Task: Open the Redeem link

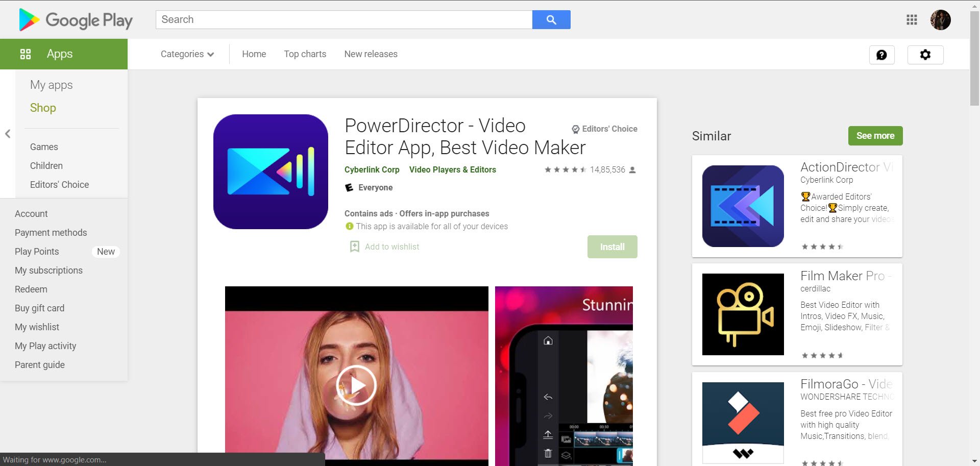Action: coord(31,289)
